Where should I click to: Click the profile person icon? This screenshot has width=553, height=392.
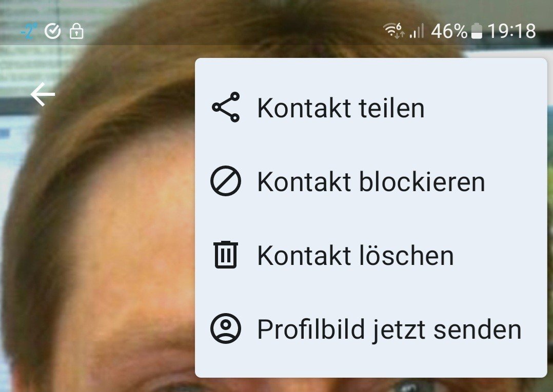pos(226,328)
